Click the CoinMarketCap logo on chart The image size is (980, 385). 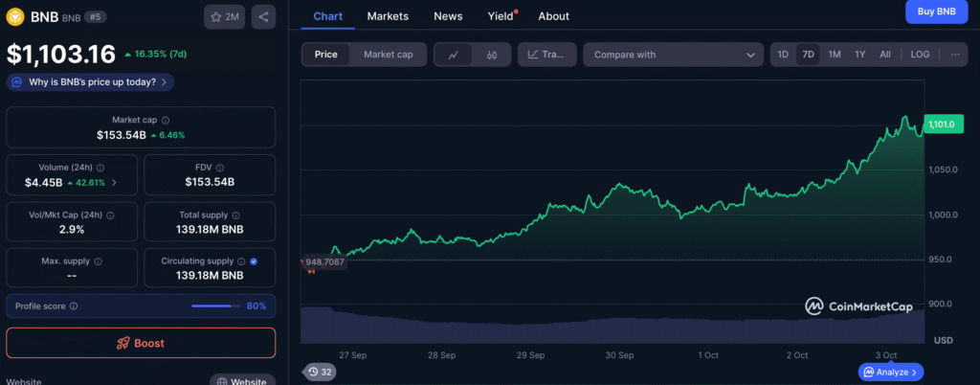[859, 306]
